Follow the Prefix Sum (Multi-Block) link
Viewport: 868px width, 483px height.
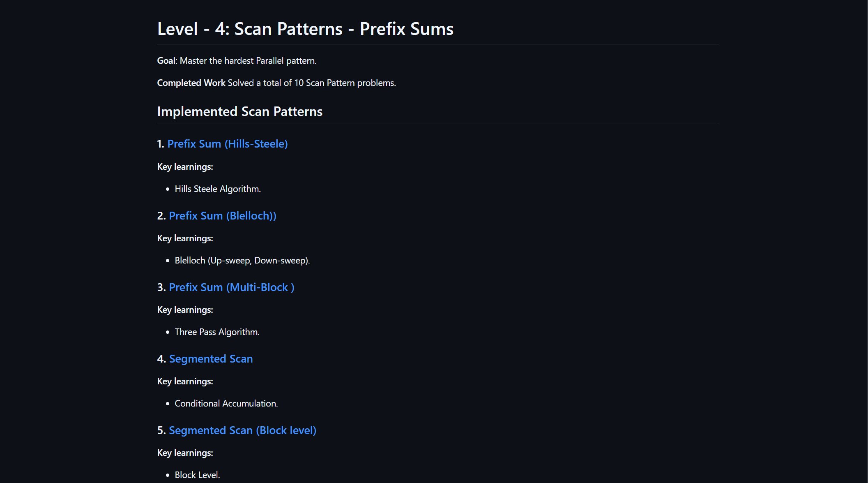click(231, 287)
